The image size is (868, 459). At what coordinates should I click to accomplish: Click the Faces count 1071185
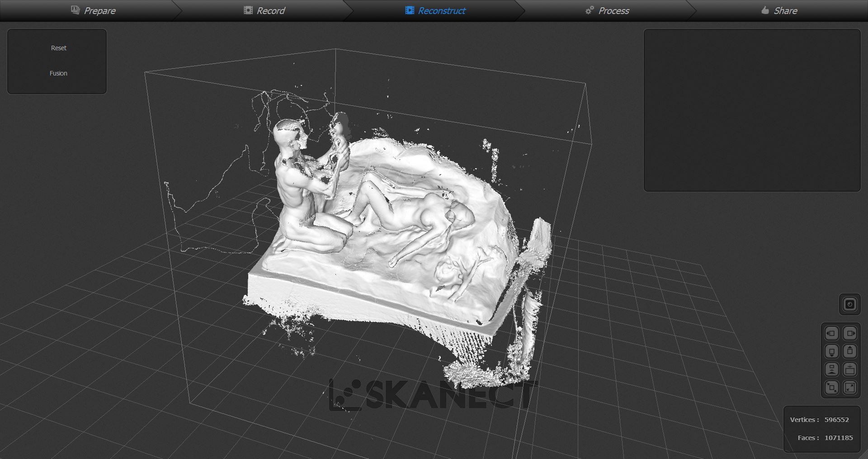[839, 438]
